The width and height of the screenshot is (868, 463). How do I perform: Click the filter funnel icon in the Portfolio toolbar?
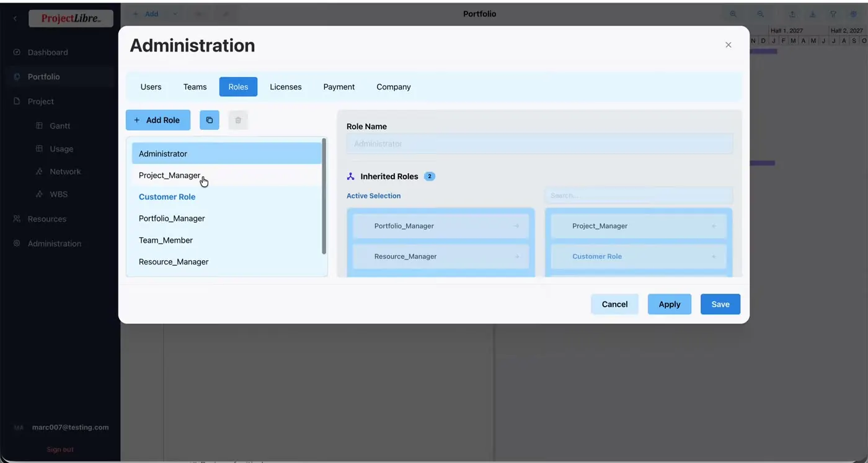tap(833, 14)
